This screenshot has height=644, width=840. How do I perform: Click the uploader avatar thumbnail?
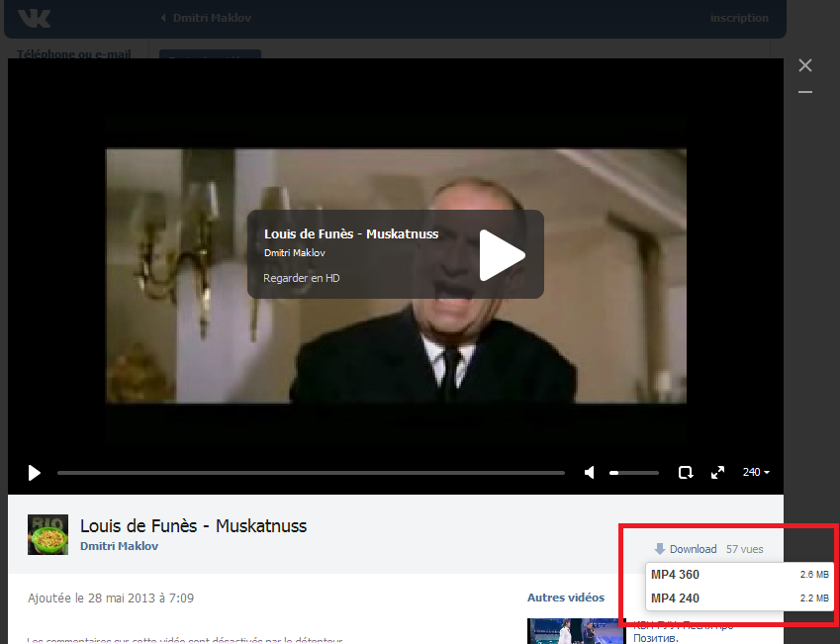point(47,535)
